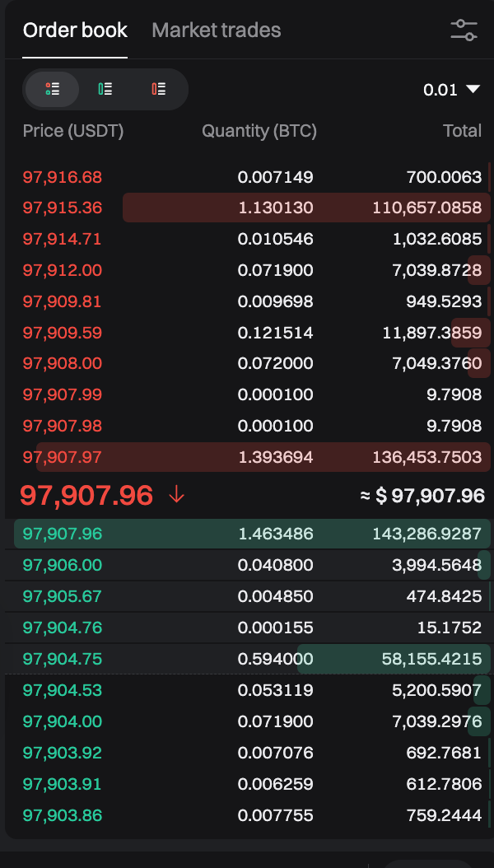The height and width of the screenshot is (868, 494).
Task: Open the order book settings sliders icon
Action: pos(464,30)
